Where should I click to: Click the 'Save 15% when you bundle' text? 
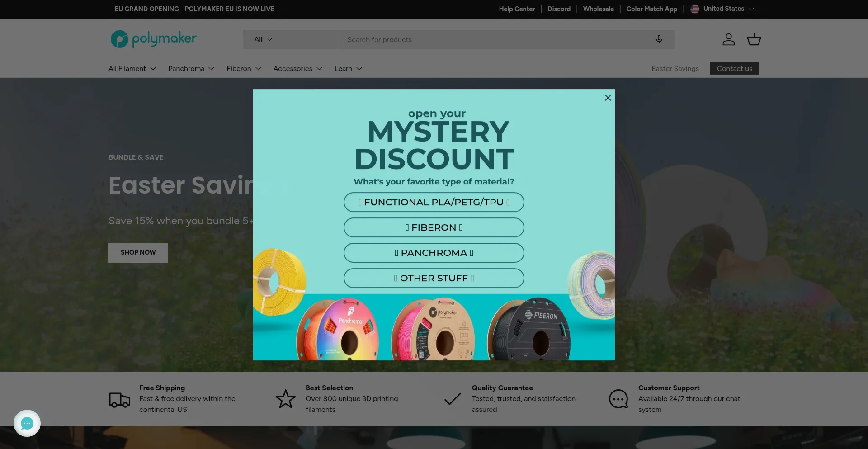pos(181,221)
